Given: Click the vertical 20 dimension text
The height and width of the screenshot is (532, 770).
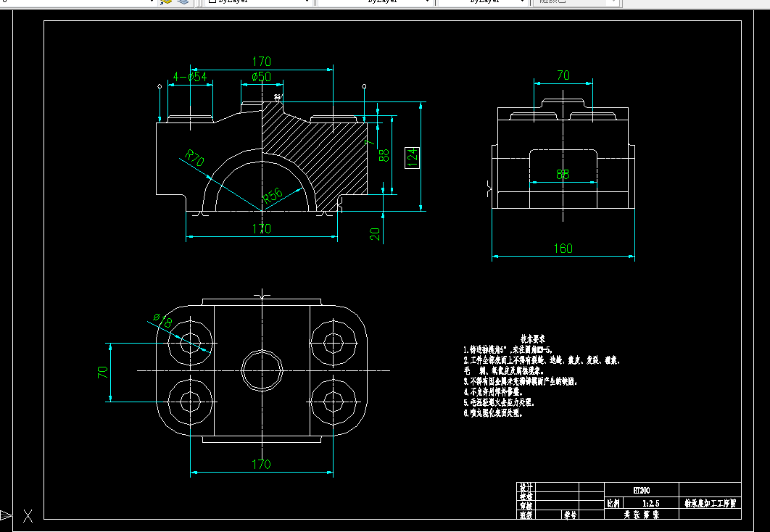Looking at the screenshot, I should pyautogui.click(x=375, y=234).
